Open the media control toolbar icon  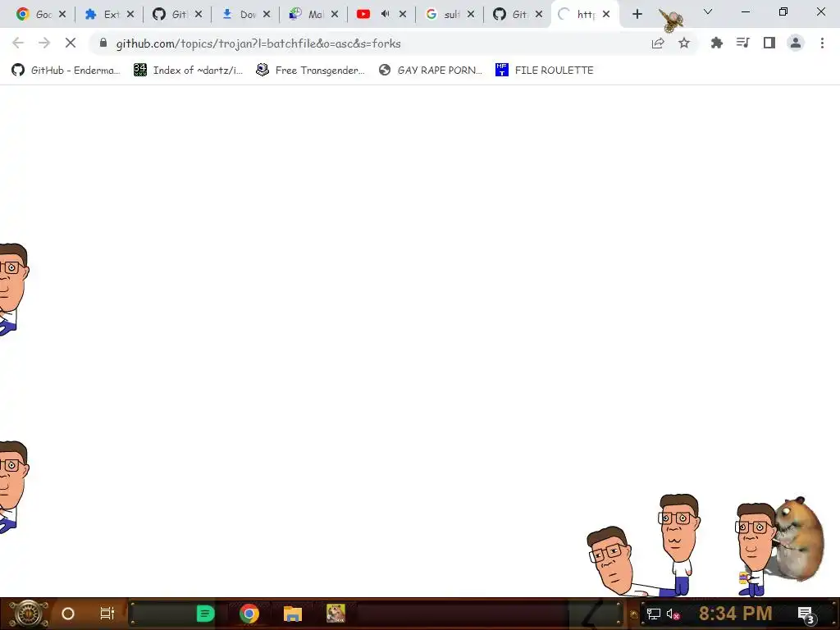click(742, 43)
